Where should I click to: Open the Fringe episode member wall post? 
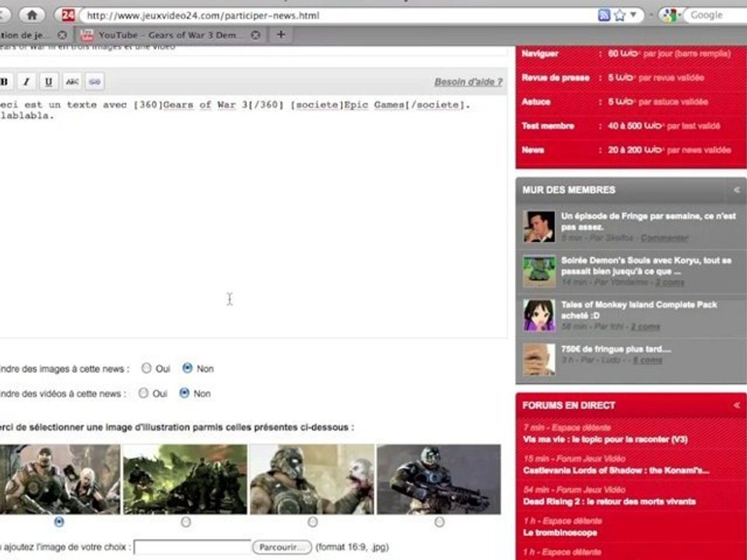point(648,222)
